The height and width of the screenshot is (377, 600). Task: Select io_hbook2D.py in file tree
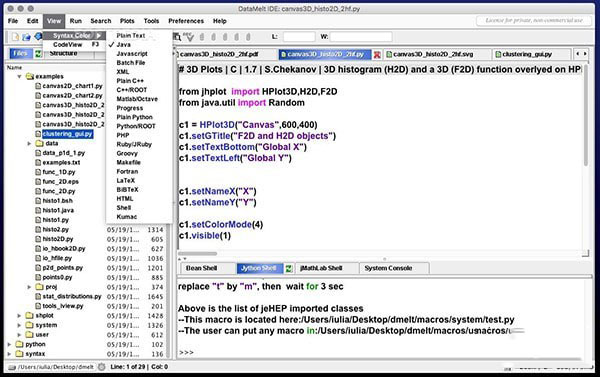pyautogui.click(x=64, y=249)
